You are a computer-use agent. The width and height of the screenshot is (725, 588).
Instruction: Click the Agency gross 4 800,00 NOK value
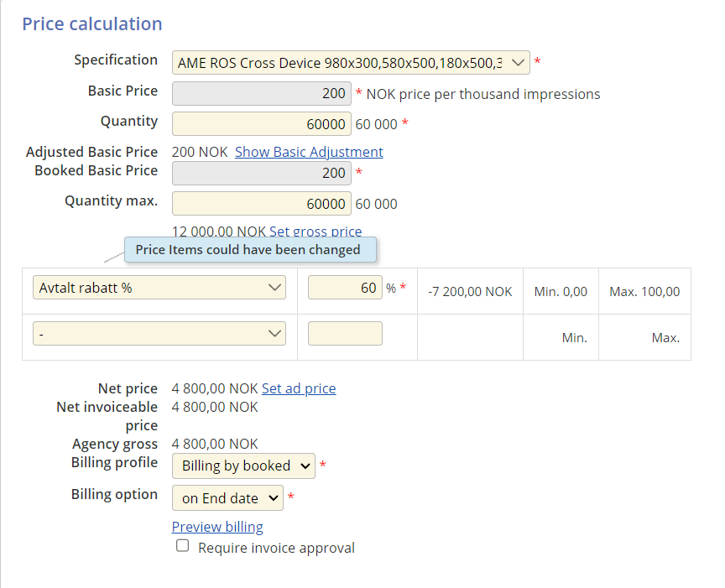(215, 444)
